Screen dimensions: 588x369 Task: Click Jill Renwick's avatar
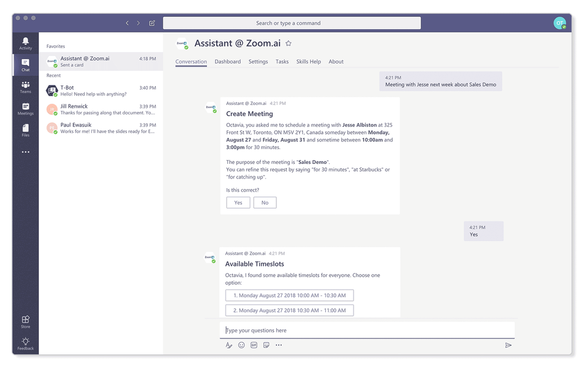52,109
